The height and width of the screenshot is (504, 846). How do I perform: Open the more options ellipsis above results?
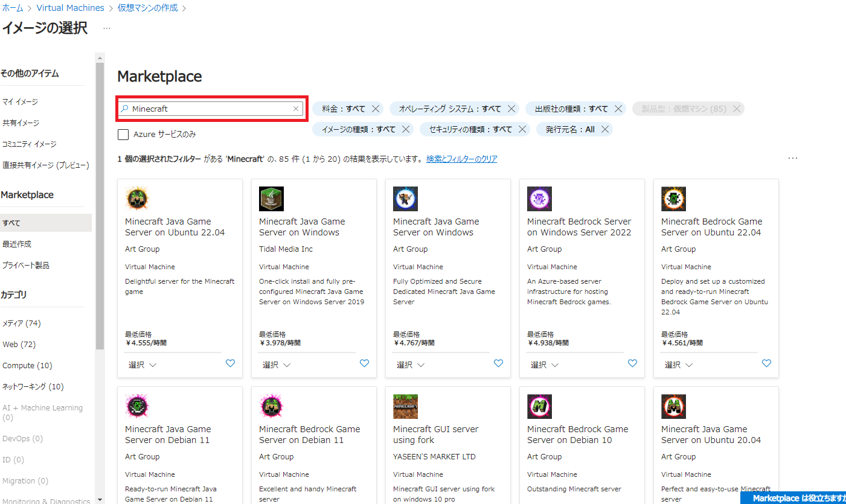[x=793, y=158]
